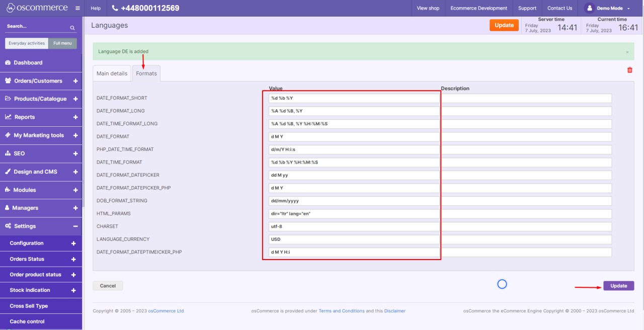
Task: Click the Settings gears icon
Action: tap(8, 226)
